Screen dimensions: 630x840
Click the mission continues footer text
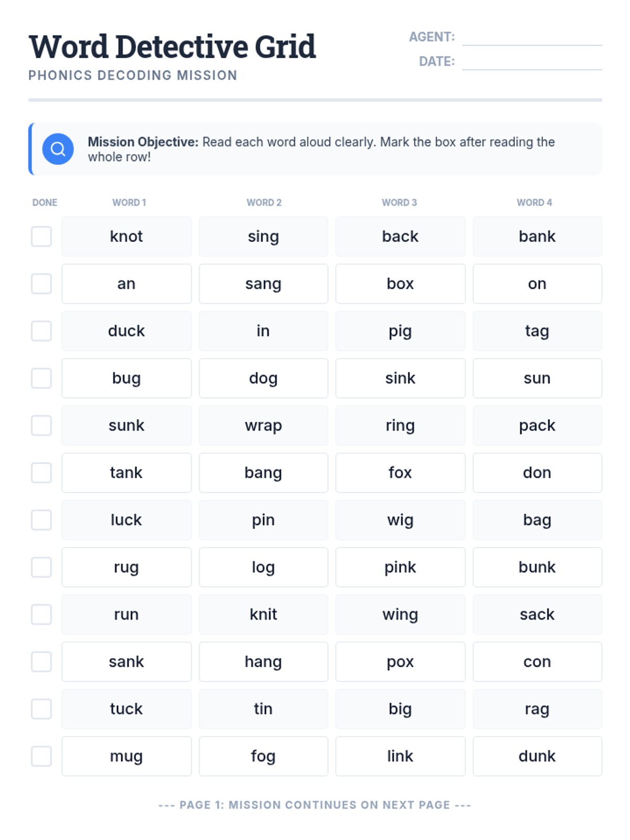(314, 805)
